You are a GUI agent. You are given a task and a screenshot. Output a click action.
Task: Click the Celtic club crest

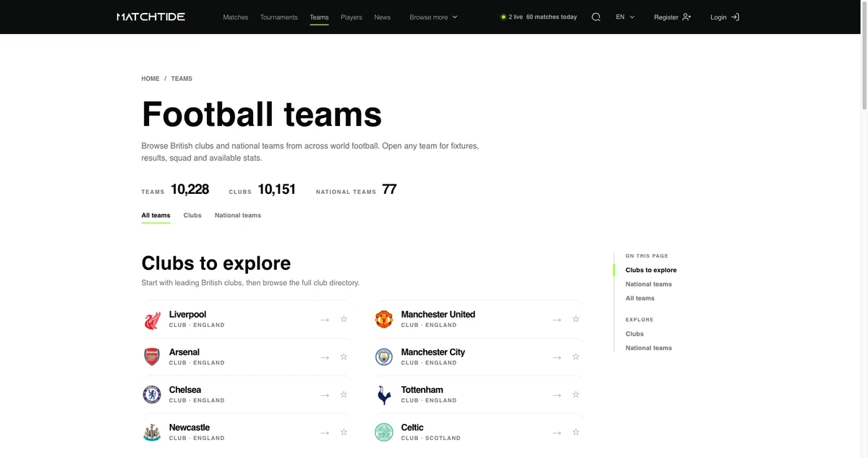[x=384, y=432]
